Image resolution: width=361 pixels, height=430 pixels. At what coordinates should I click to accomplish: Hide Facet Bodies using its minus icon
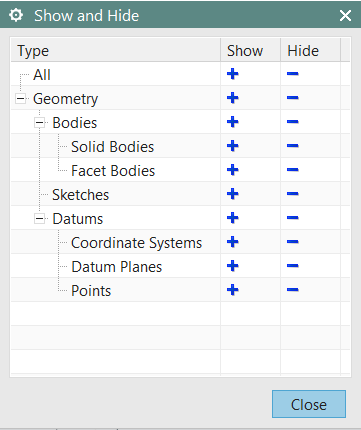click(x=292, y=170)
